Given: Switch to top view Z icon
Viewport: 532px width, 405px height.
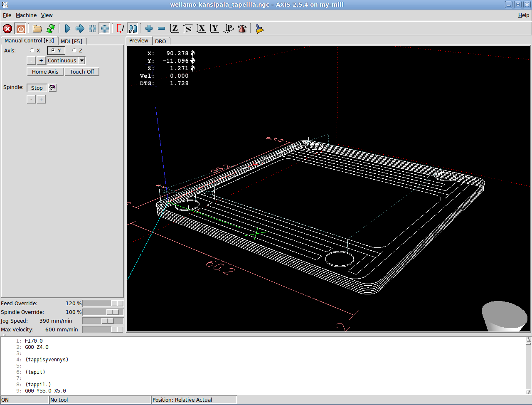Looking at the screenshot, I should point(175,29).
